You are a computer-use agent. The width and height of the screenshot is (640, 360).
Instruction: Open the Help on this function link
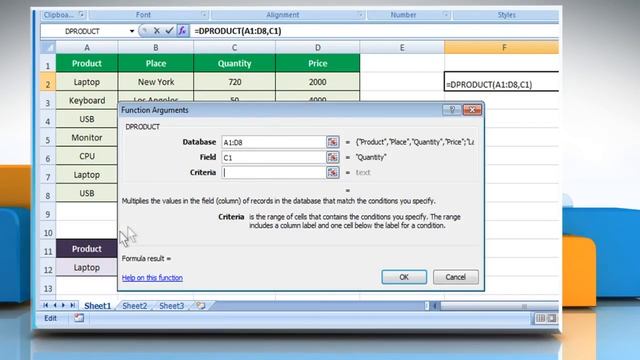pyautogui.click(x=152, y=278)
